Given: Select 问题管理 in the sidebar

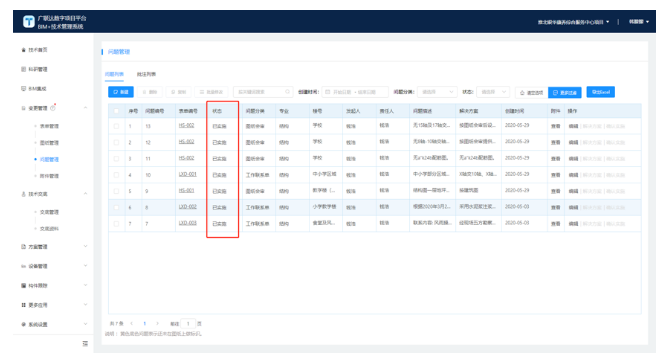Looking at the screenshot, I should tap(49, 159).
